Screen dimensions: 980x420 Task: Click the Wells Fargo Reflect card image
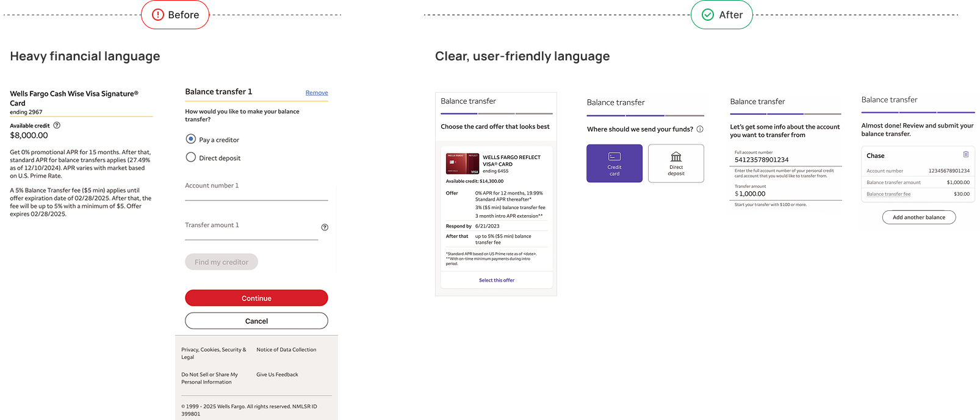463,163
